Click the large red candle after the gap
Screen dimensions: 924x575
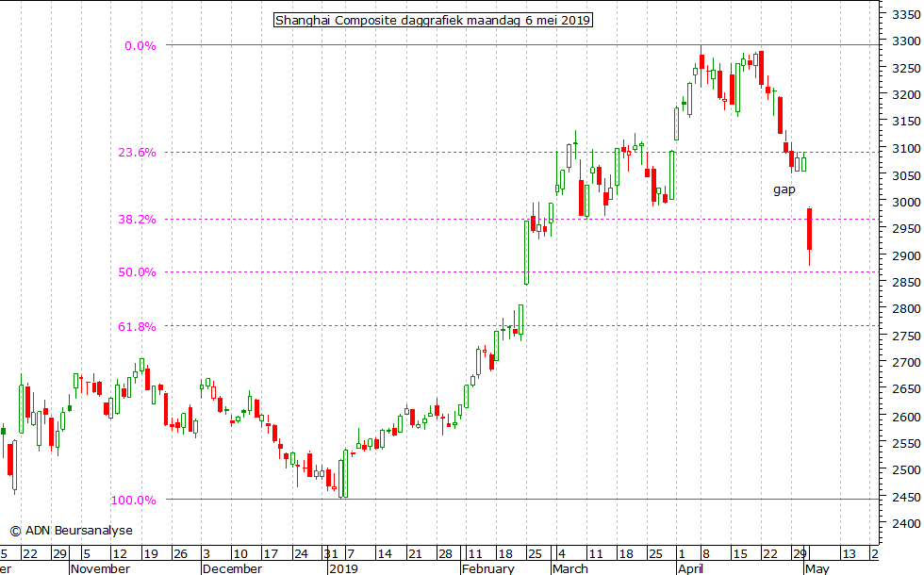810,229
